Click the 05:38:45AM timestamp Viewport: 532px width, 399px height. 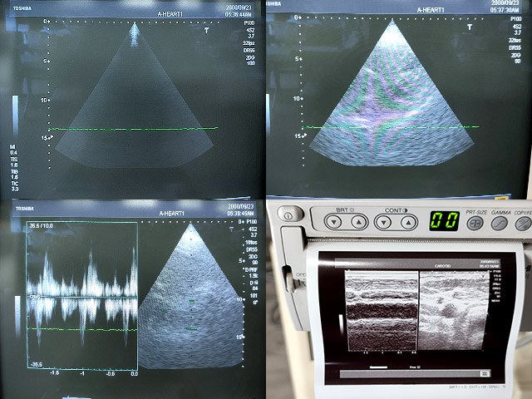[x=240, y=214]
